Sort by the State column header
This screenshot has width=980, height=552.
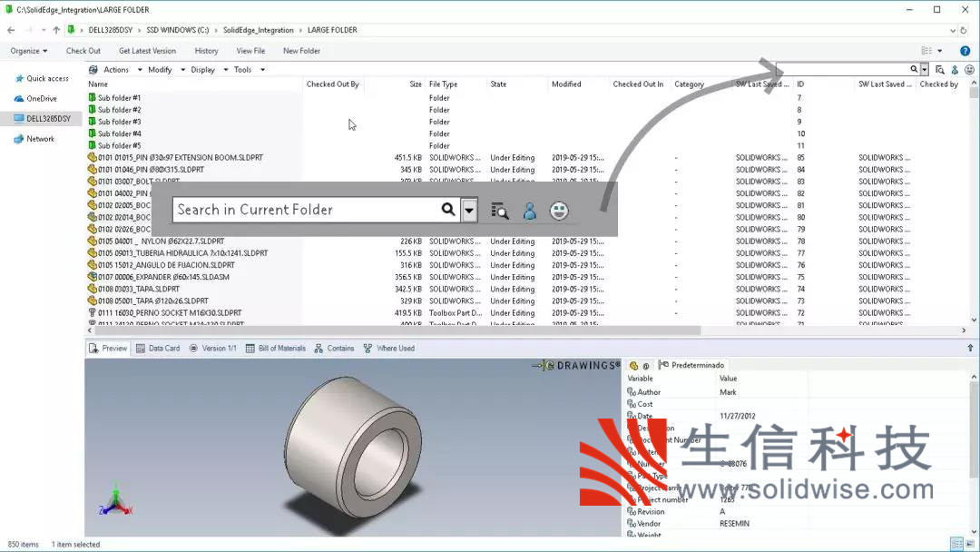click(x=499, y=84)
